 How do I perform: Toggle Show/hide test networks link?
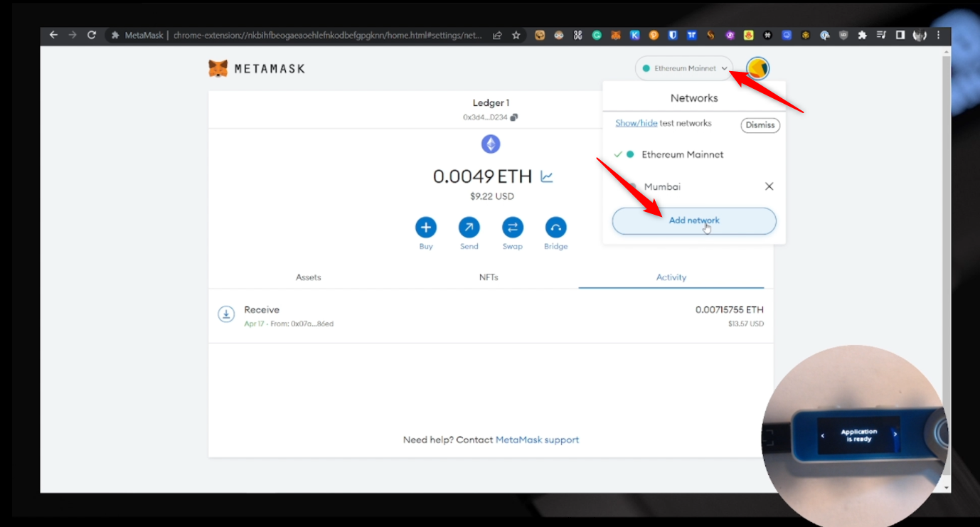[636, 123]
